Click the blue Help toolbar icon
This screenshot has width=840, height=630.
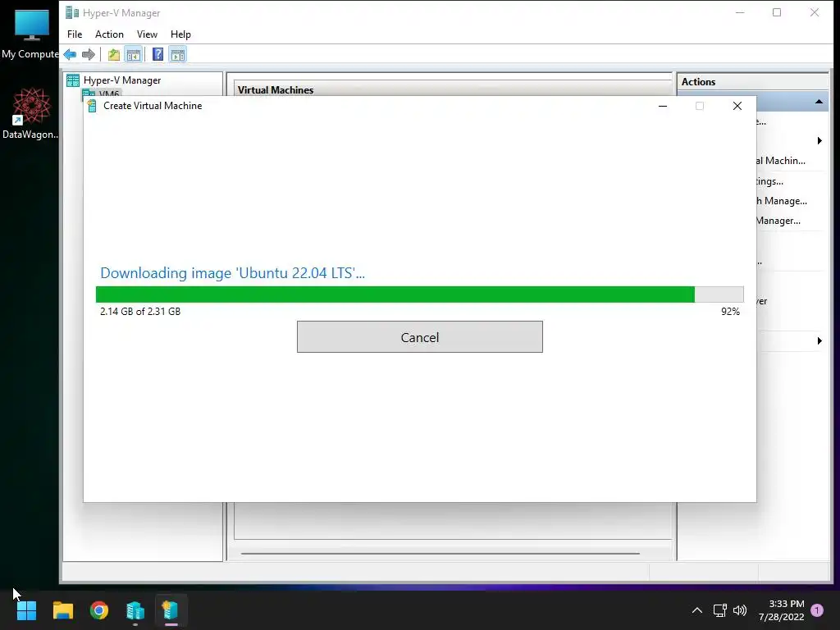point(157,55)
